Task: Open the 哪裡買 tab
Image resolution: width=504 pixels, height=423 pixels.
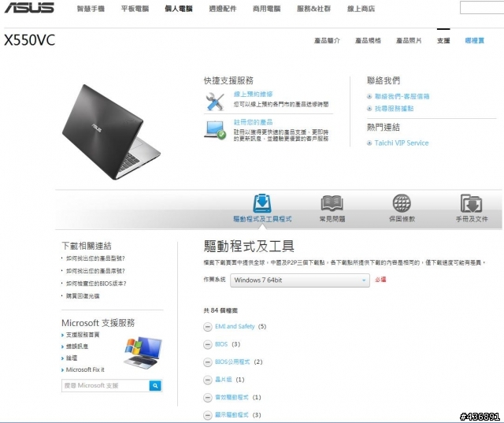Action: point(474,40)
